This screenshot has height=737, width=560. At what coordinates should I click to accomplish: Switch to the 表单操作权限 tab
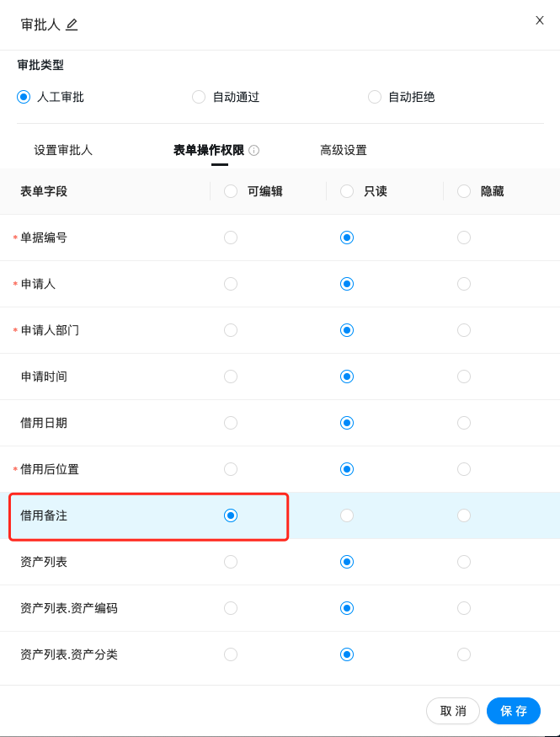(x=208, y=150)
